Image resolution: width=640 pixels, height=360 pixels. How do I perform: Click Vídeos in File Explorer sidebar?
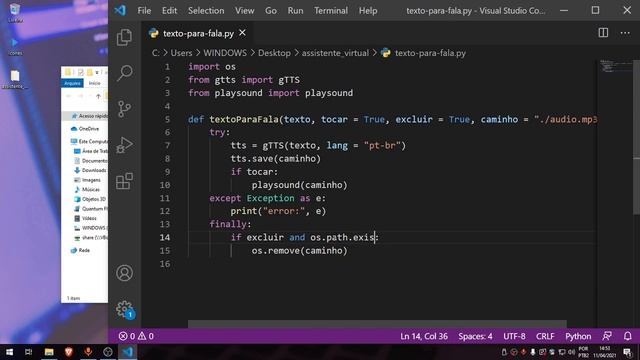click(85, 218)
